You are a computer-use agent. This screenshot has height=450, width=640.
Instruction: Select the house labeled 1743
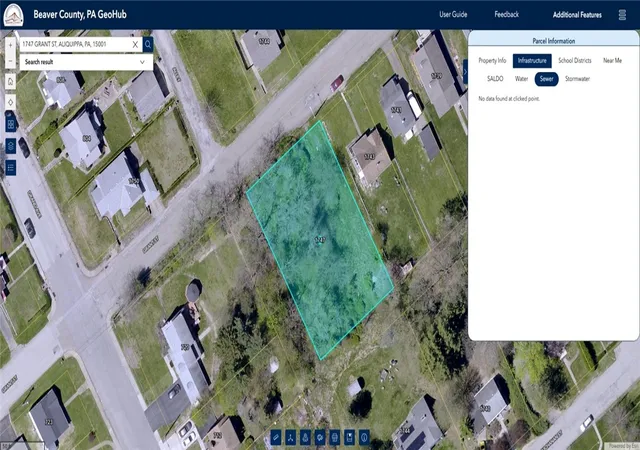pos(369,157)
